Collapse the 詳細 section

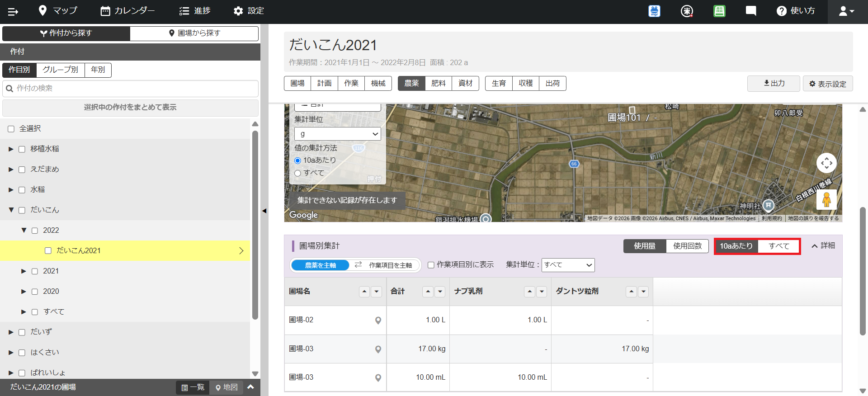[x=823, y=245]
